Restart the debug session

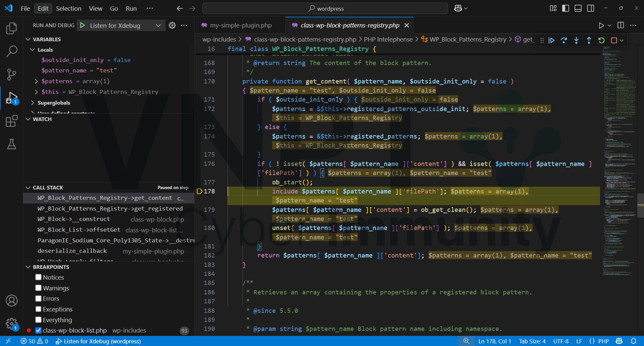[601, 40]
